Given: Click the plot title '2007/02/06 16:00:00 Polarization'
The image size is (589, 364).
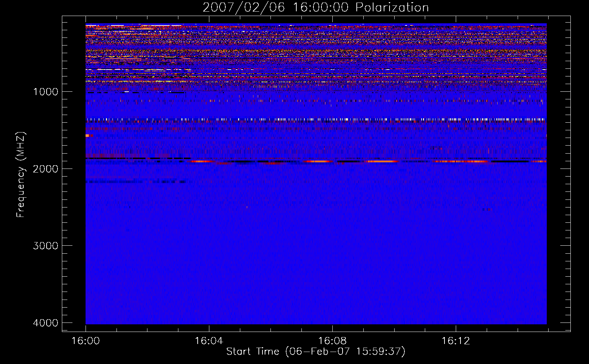Looking at the screenshot, I should (316, 8).
